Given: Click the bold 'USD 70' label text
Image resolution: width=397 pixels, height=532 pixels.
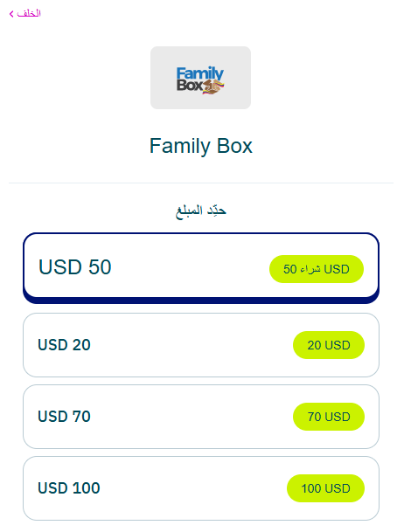Looking at the screenshot, I should (64, 417).
